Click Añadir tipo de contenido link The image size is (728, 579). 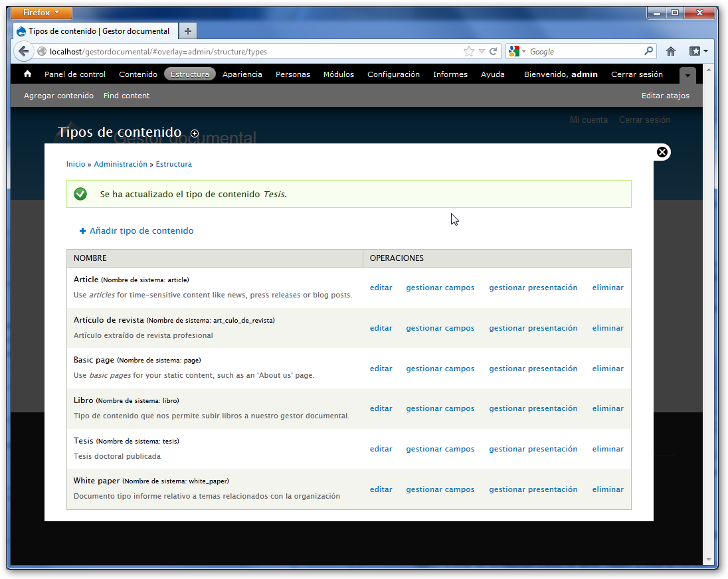pyautogui.click(x=141, y=231)
